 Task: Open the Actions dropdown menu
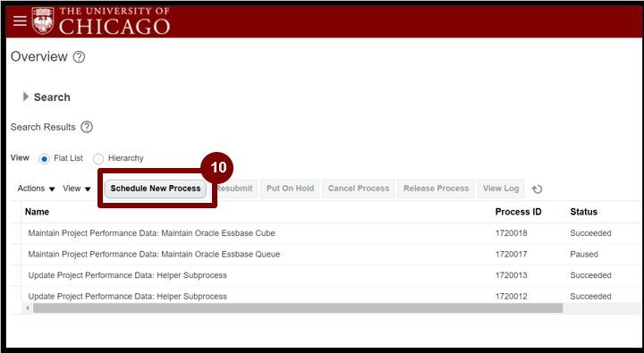[36, 189]
